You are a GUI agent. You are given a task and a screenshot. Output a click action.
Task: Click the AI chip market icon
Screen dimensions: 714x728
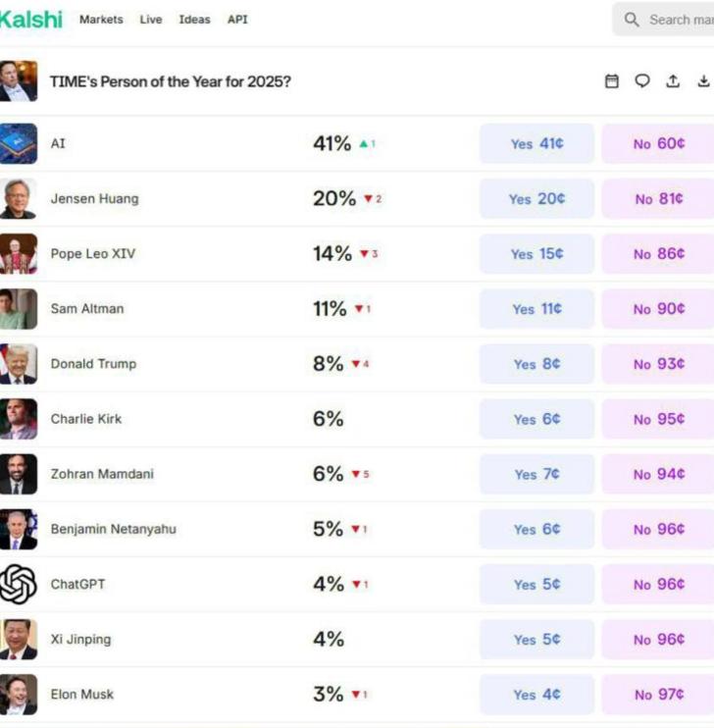[x=18, y=143]
